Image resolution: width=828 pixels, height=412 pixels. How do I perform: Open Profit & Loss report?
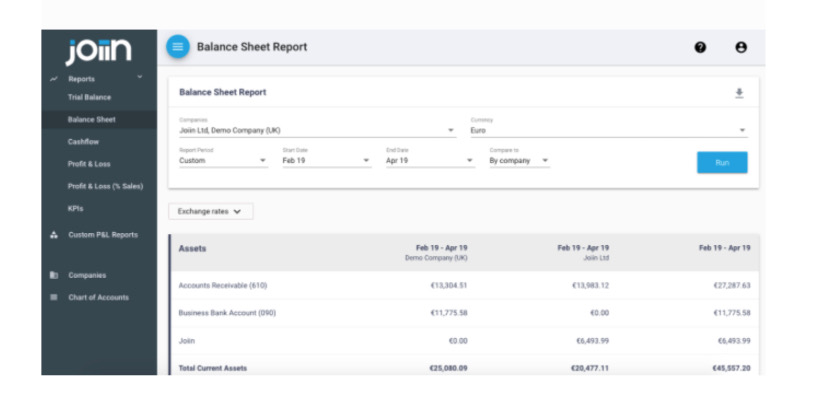point(89,164)
